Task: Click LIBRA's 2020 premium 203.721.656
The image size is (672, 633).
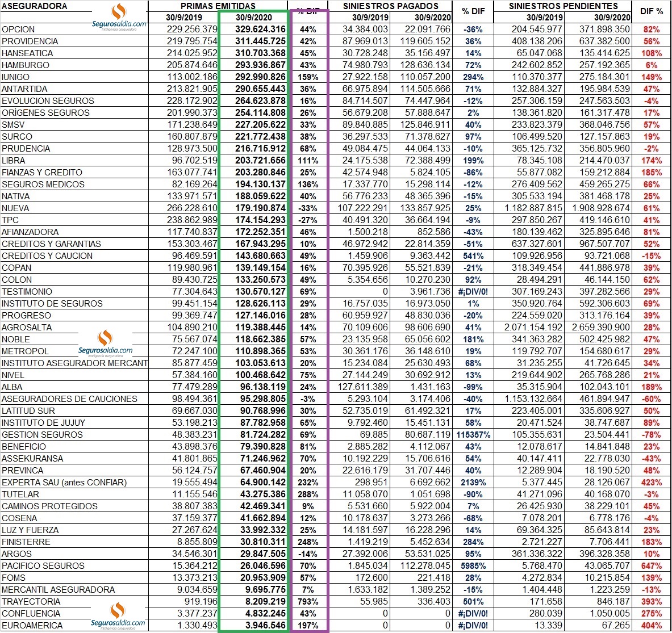Action: [x=261, y=161]
